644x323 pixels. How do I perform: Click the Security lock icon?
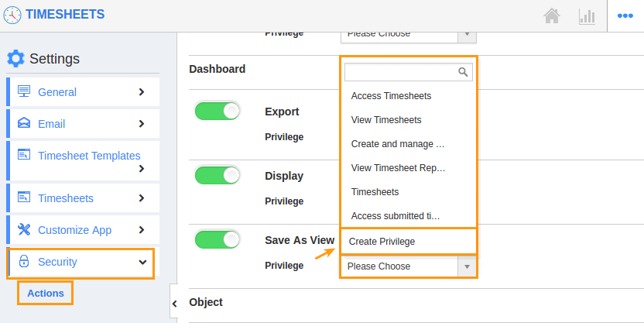point(24,261)
